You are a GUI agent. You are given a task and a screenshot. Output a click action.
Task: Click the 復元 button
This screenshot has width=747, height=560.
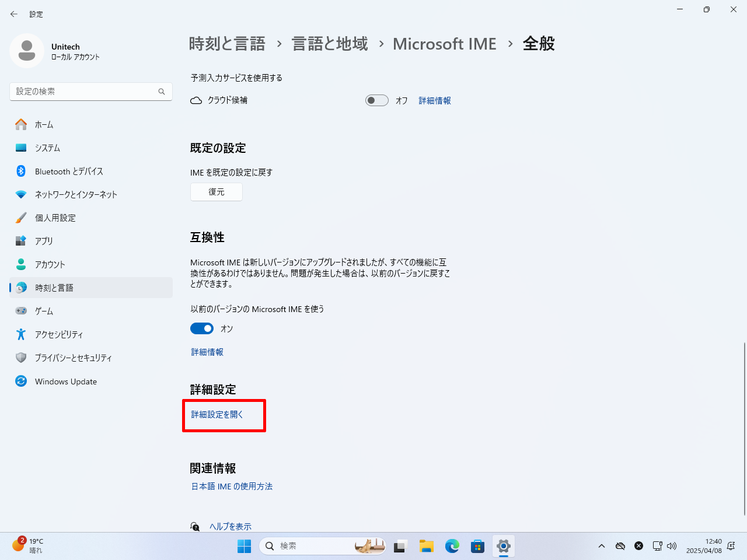(217, 192)
